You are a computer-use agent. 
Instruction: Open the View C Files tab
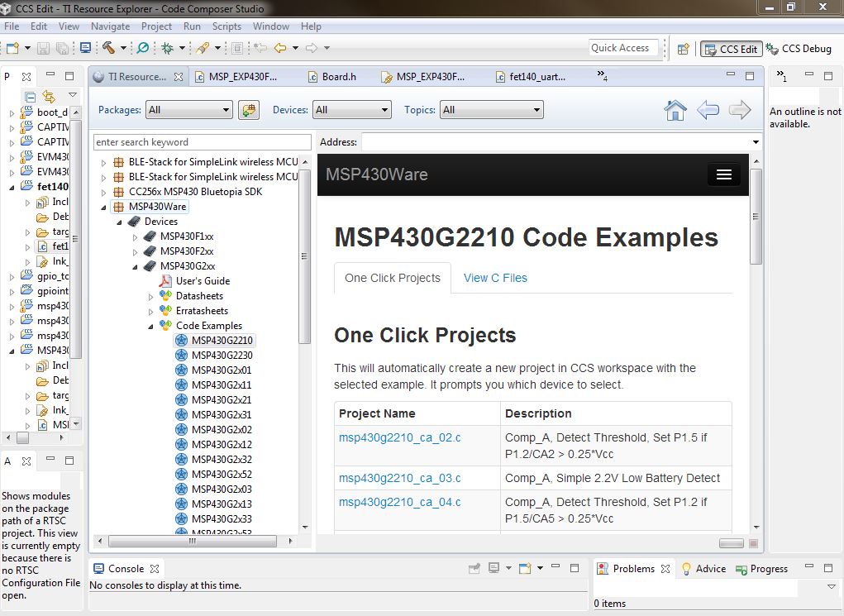(x=495, y=279)
